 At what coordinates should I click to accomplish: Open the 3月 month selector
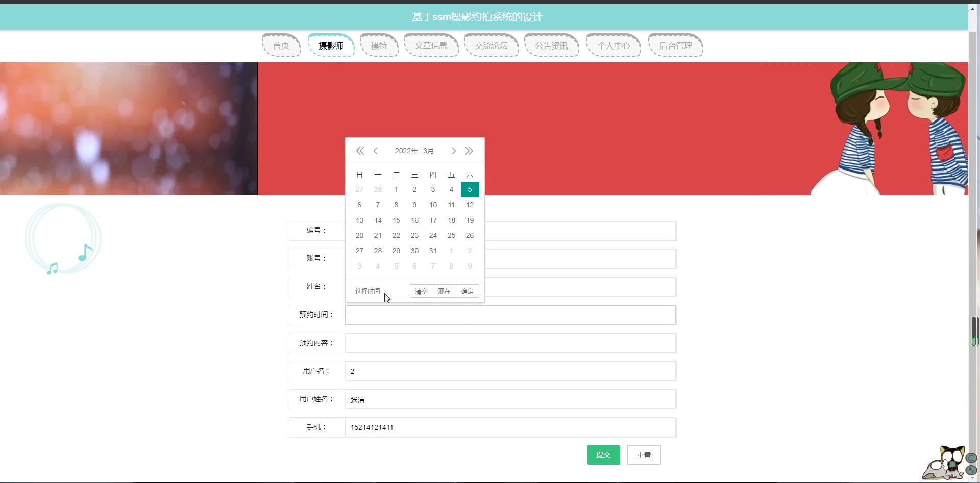point(429,151)
